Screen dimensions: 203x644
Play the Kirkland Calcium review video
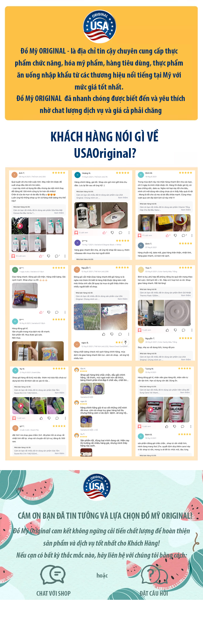coord(150,410)
